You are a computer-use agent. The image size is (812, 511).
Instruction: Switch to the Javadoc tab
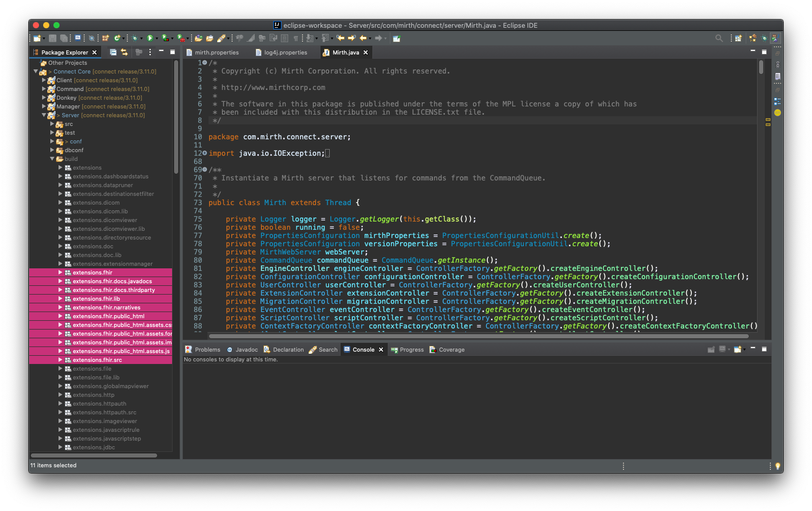coord(242,350)
